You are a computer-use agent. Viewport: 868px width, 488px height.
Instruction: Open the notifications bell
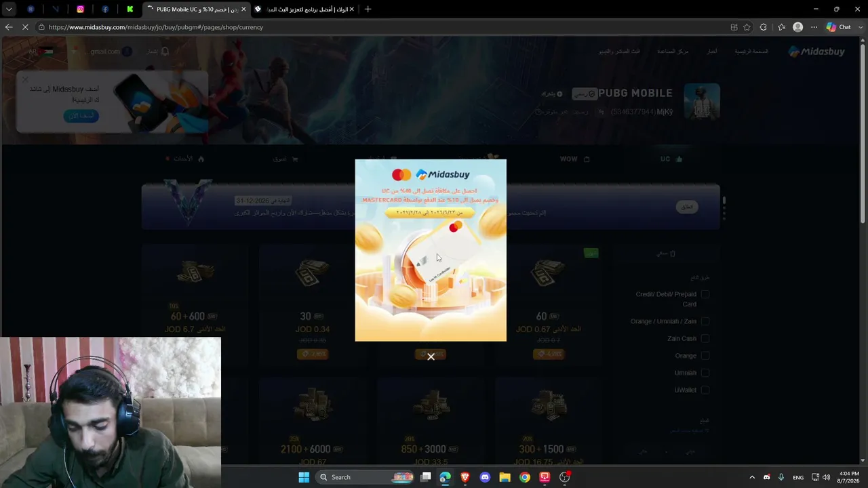coord(164,52)
